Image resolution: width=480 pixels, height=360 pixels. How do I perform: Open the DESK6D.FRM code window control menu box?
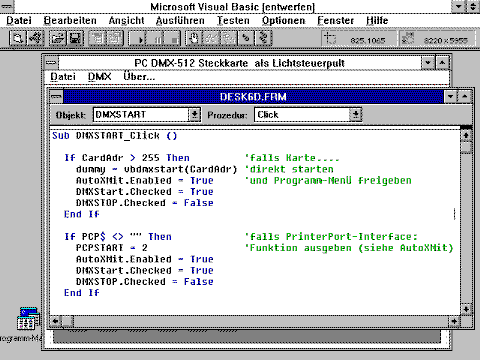click(x=56, y=97)
